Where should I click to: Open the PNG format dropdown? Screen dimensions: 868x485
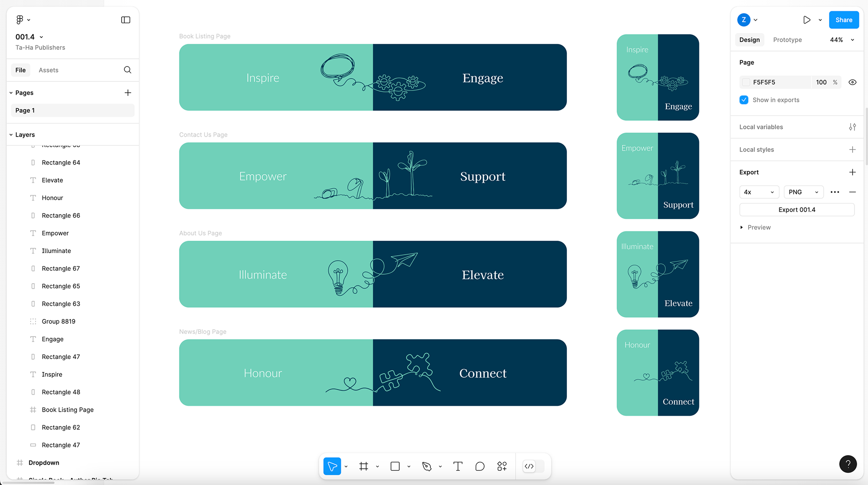pos(803,192)
